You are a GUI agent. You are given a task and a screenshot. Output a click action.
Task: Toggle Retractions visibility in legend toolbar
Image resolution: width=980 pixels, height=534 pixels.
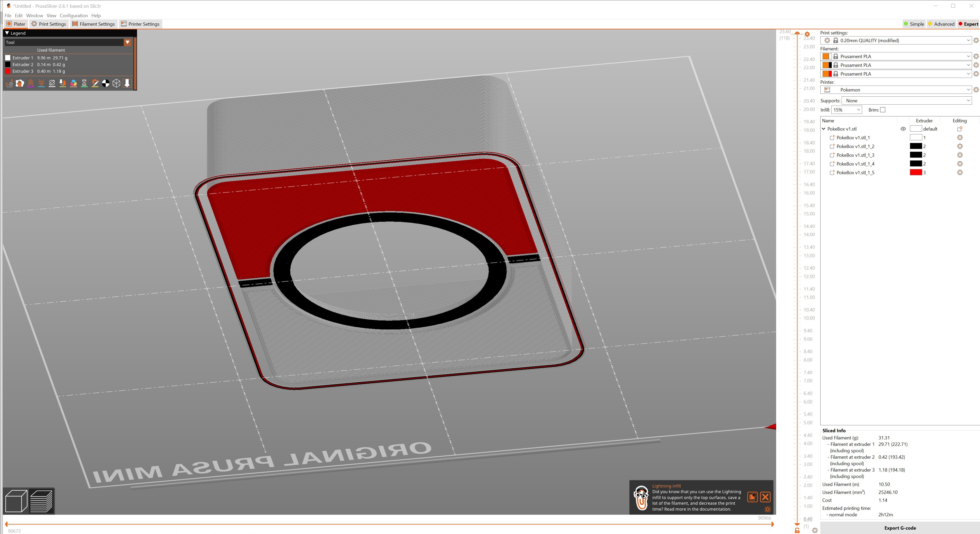31,83
